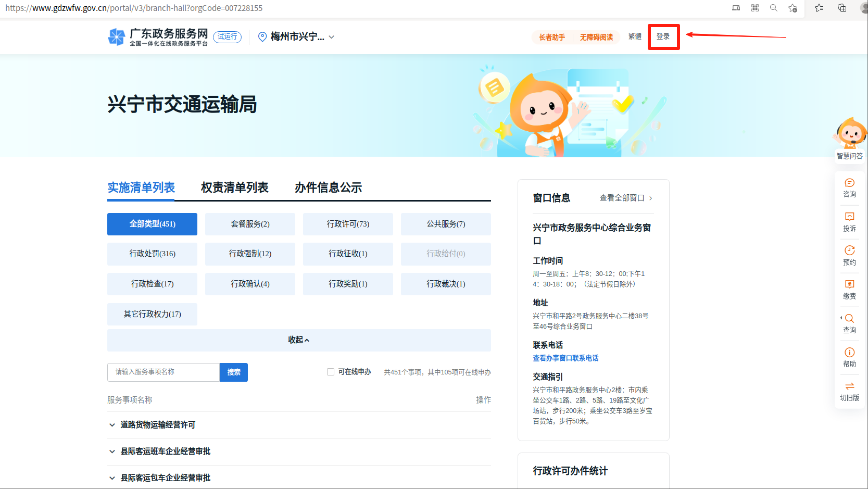The image size is (868, 489).
Task: Toggle 无障碍阅读 accessibility reading mode
Action: pyautogui.click(x=596, y=37)
